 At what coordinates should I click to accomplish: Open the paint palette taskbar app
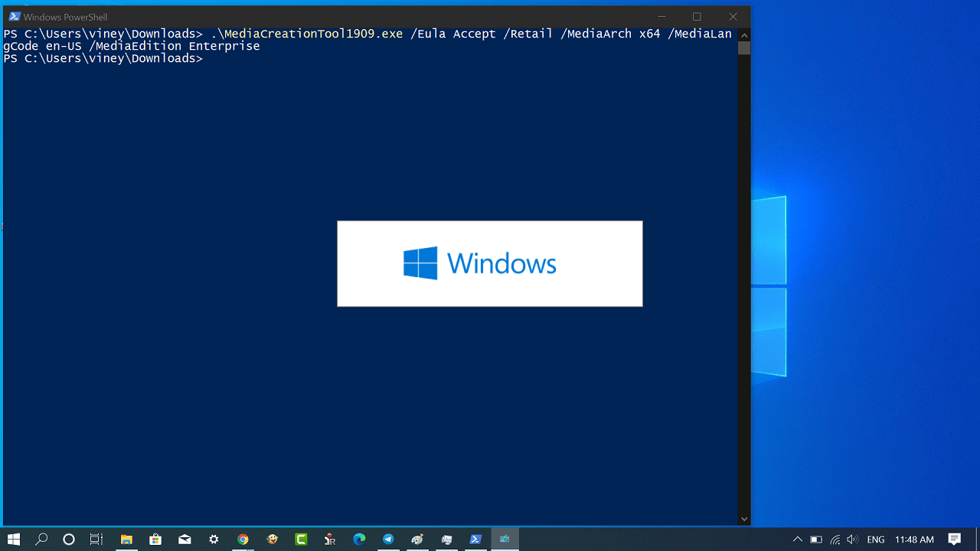pyautogui.click(x=417, y=540)
